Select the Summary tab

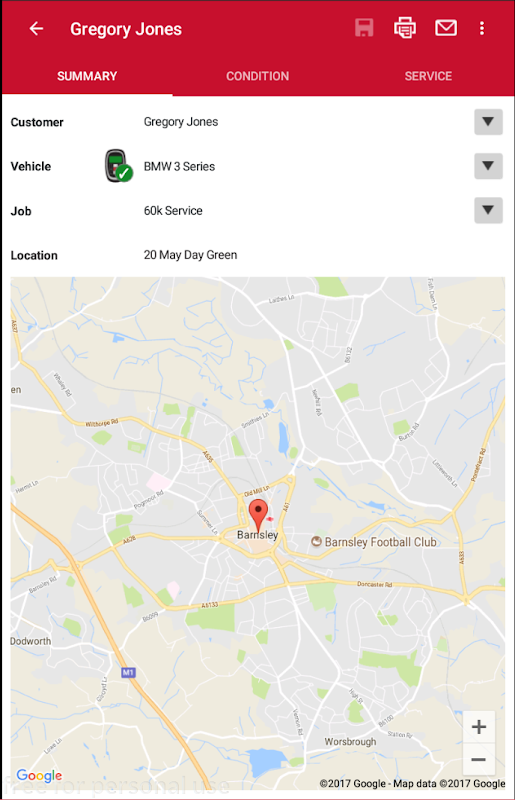coord(87,76)
